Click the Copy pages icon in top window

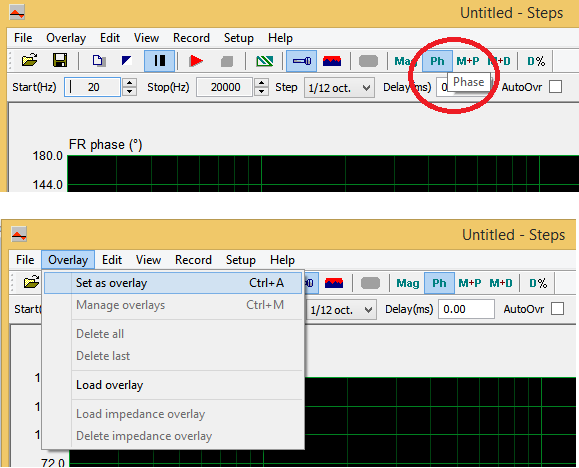99,61
